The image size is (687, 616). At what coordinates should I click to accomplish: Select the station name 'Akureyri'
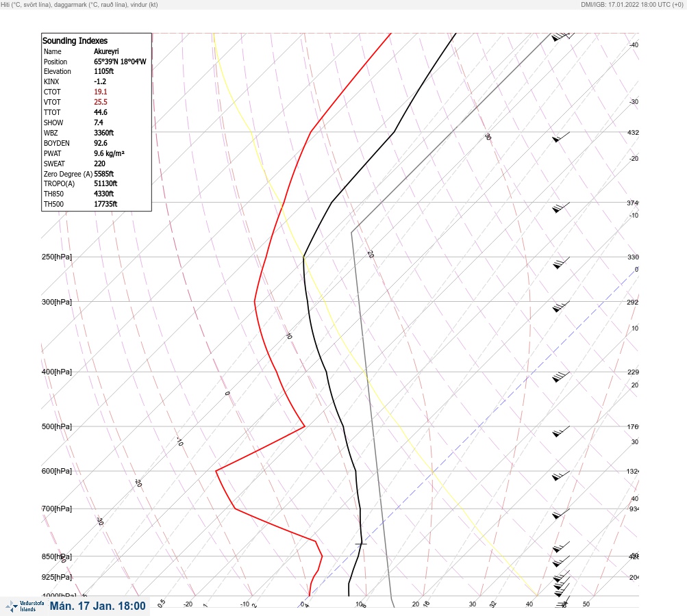(x=106, y=51)
